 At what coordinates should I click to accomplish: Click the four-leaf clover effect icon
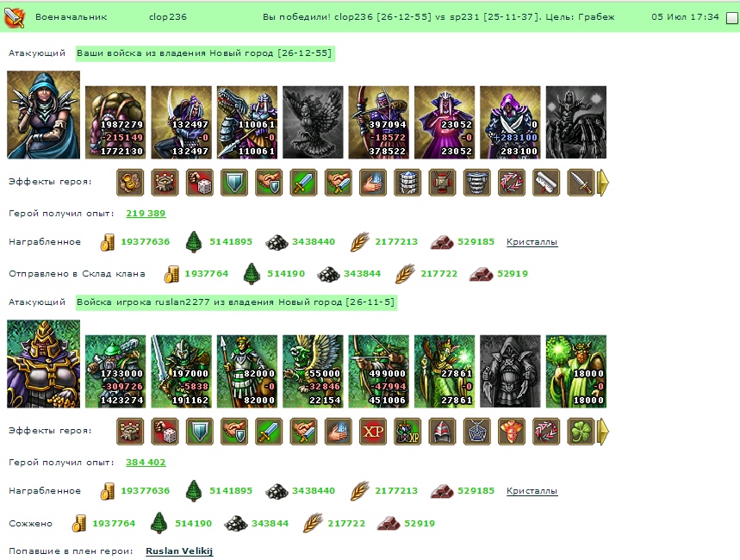(581, 432)
